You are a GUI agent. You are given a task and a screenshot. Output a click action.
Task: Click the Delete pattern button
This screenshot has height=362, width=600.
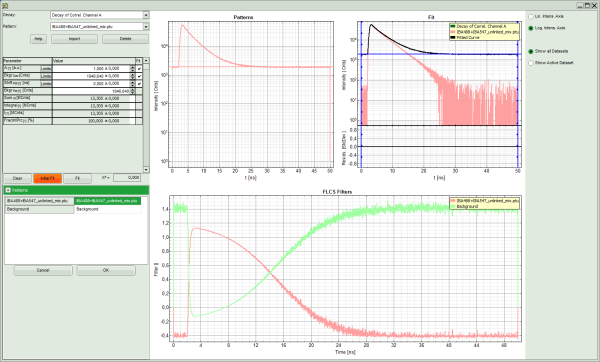pos(125,39)
